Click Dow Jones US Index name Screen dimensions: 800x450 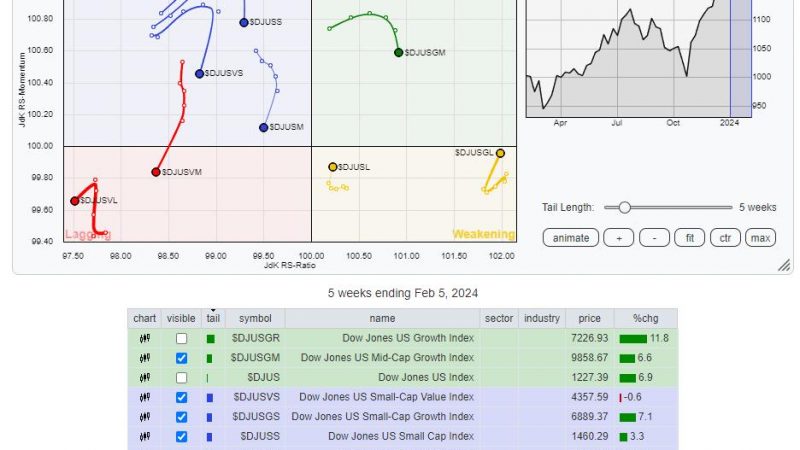pos(426,377)
